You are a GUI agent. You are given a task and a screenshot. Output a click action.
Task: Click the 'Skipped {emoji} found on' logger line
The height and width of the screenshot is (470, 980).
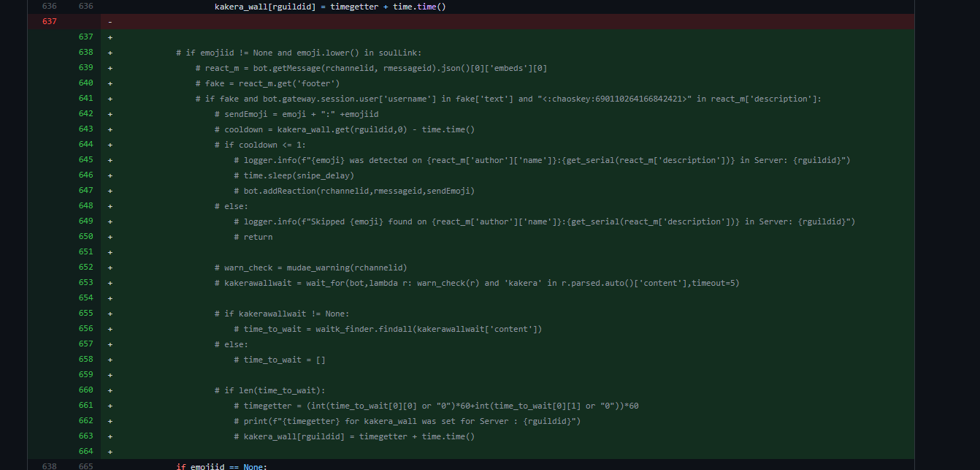pos(544,221)
